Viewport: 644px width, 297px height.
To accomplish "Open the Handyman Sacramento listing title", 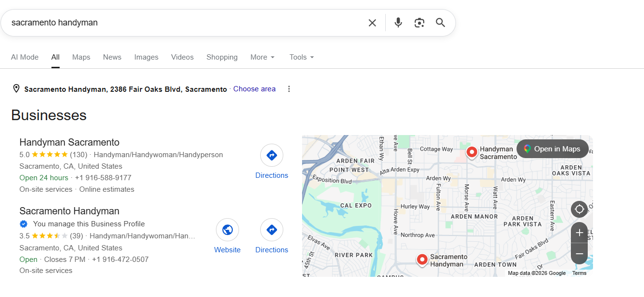I will 69,142.
